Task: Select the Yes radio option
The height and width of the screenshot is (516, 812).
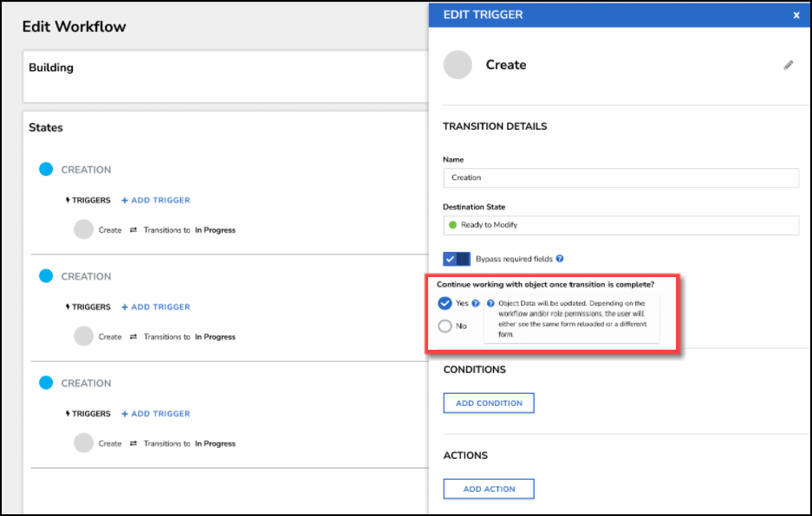Action: tap(445, 303)
